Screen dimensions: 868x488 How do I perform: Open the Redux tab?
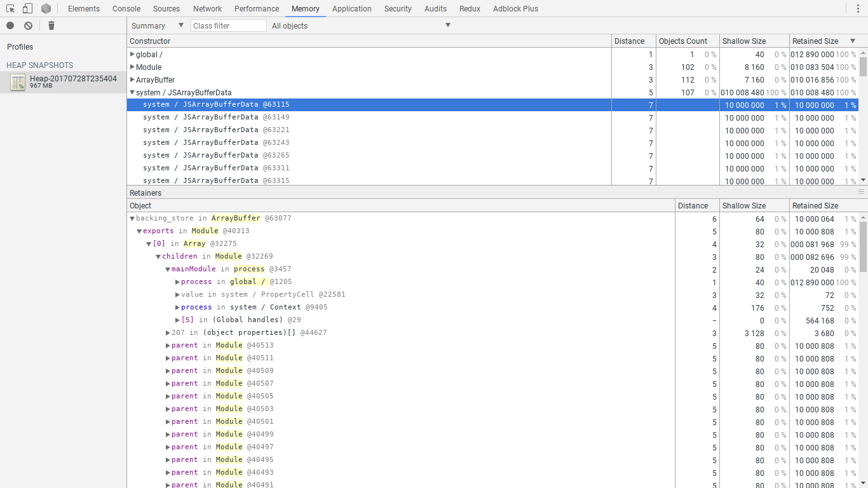coord(470,8)
